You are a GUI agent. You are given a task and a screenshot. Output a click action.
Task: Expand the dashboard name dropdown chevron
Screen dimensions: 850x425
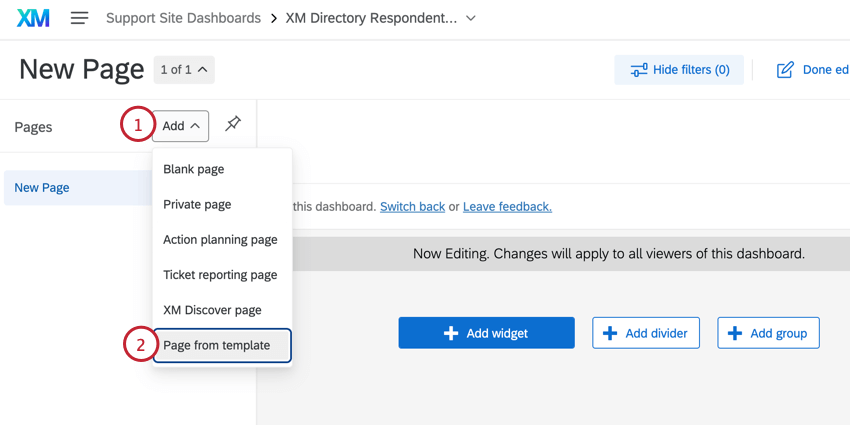click(x=471, y=18)
